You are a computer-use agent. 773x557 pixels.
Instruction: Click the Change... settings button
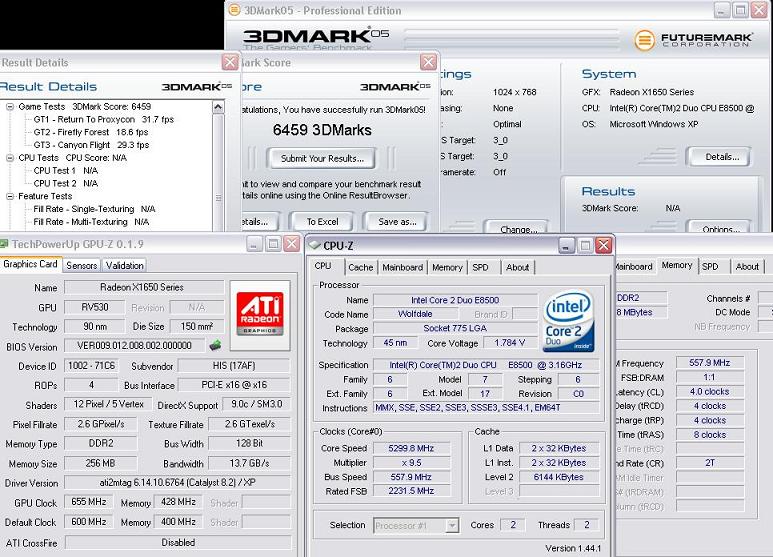[x=518, y=228]
